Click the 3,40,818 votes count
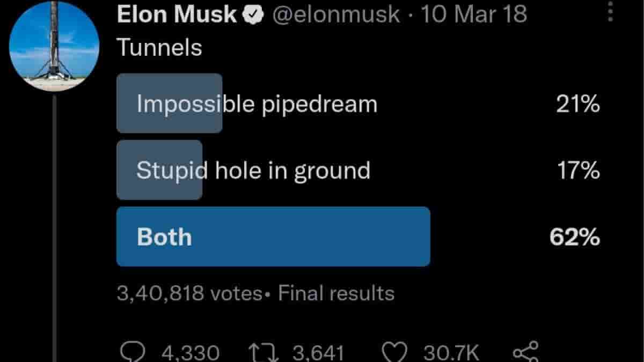The height and width of the screenshot is (362, 644). (x=189, y=293)
